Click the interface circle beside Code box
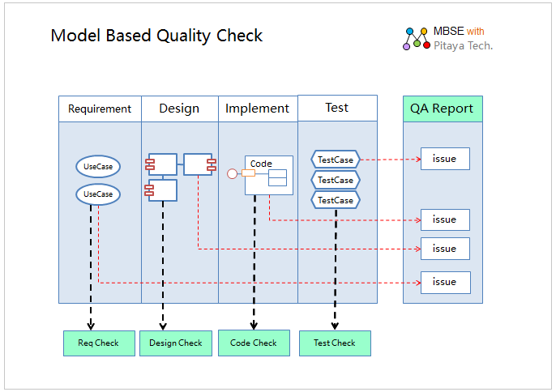The width and height of the screenshot is (556, 392). pos(233,173)
